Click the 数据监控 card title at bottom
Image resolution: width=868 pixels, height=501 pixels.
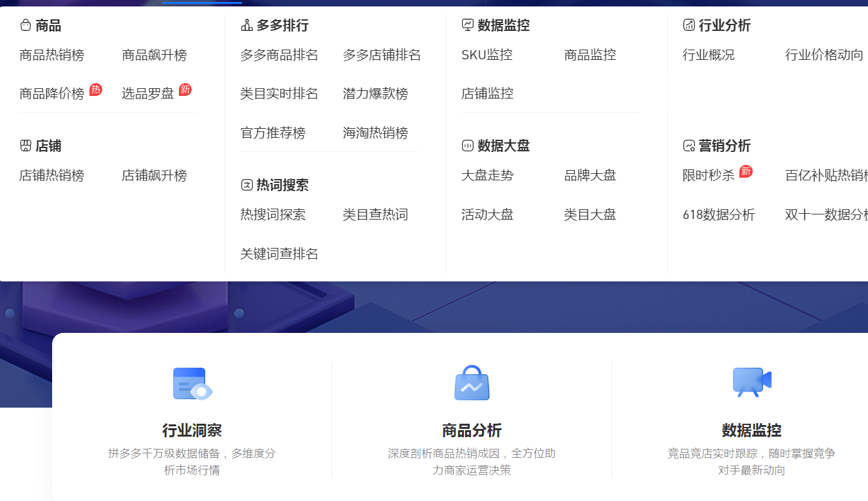(752, 431)
